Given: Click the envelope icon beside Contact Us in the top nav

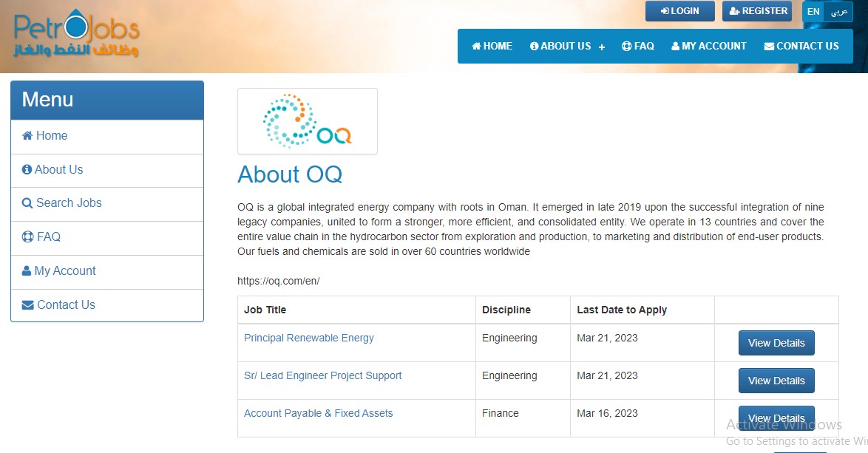Looking at the screenshot, I should click(x=769, y=46).
